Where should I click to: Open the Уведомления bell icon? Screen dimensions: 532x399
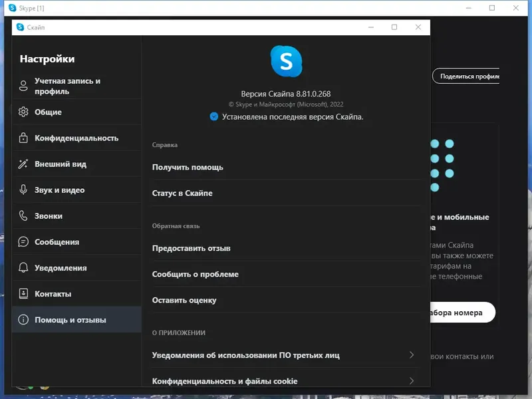(x=22, y=267)
